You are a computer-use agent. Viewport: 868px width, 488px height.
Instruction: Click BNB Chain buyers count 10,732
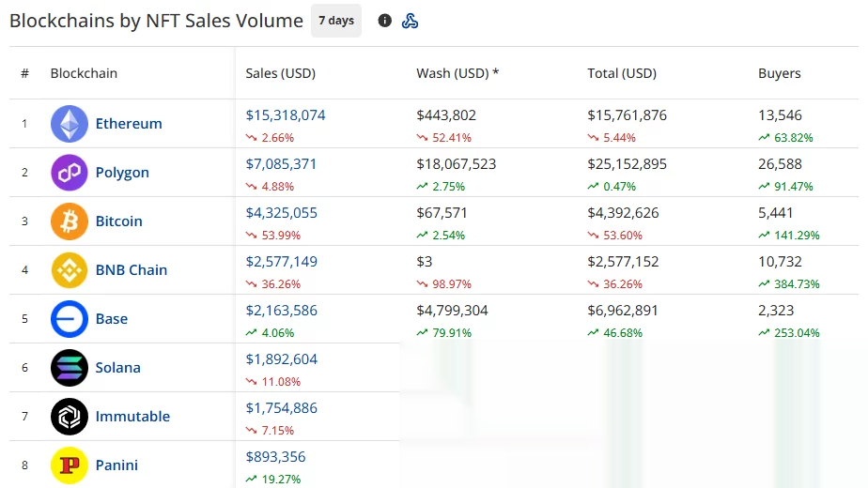tap(780, 261)
